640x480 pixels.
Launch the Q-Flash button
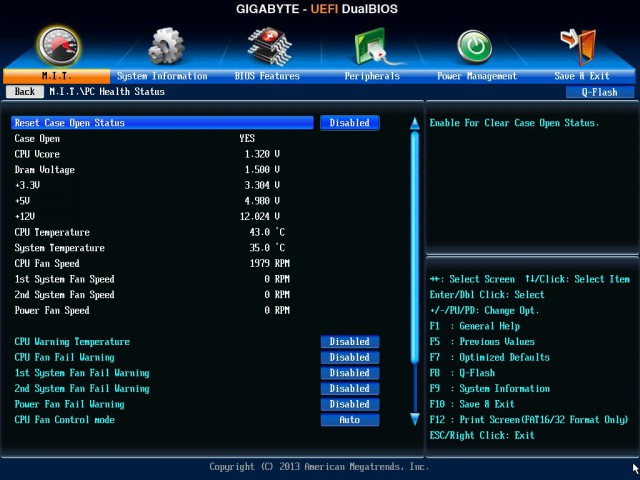pyautogui.click(x=600, y=92)
